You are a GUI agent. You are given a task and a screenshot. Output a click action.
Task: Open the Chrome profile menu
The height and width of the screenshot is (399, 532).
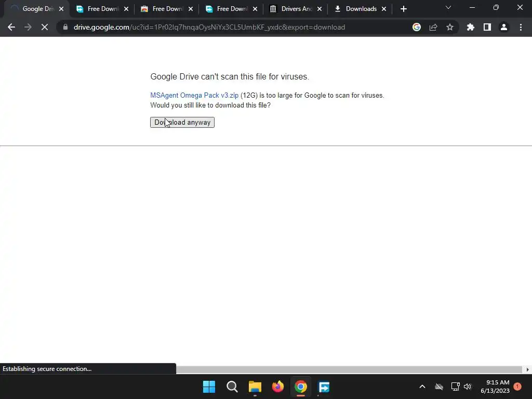click(x=504, y=27)
